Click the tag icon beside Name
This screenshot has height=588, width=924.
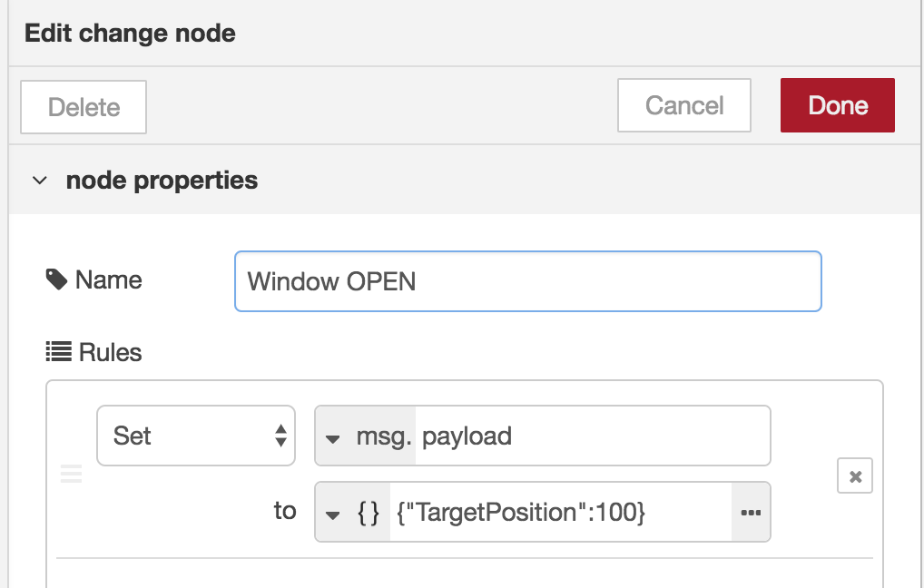[x=56, y=279]
